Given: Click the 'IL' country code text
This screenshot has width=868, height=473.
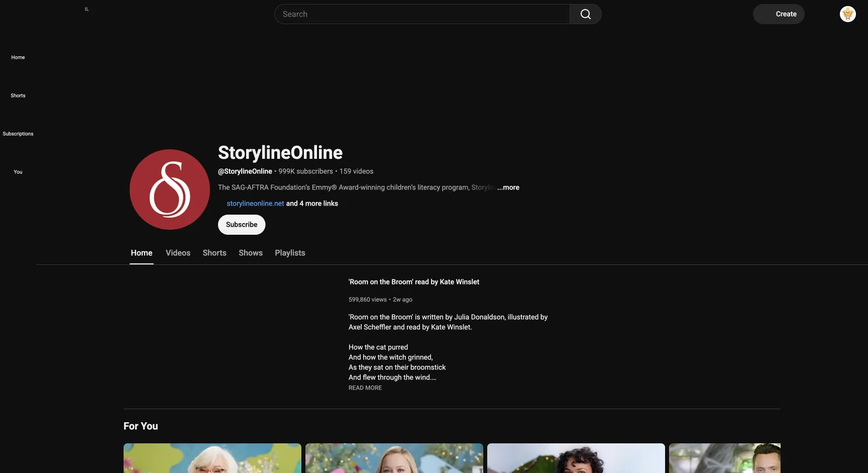Looking at the screenshot, I should tap(87, 9).
